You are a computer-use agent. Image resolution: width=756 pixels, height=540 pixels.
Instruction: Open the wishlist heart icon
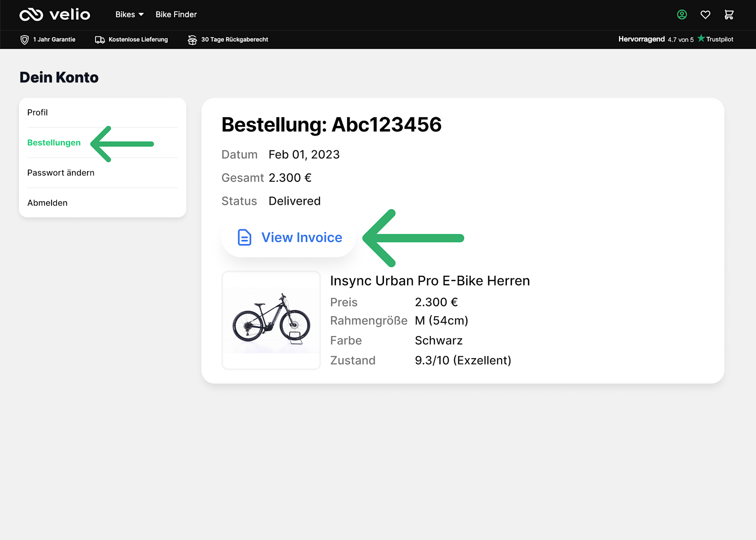tap(705, 15)
